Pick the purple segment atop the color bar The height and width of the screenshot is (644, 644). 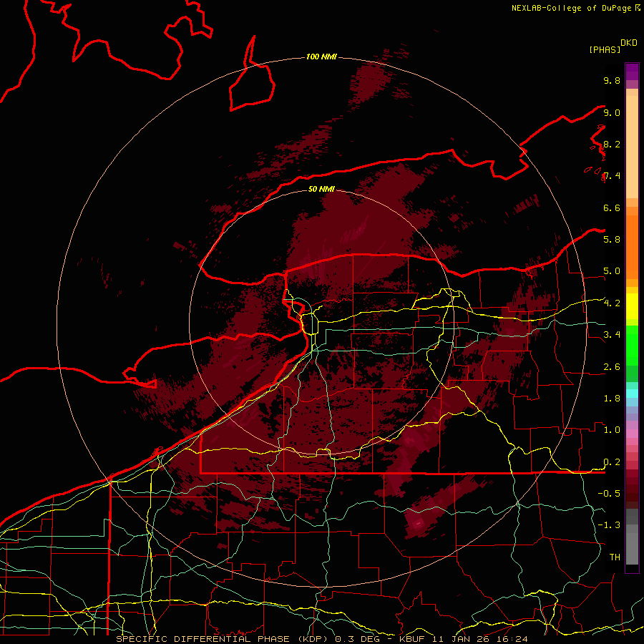(x=632, y=72)
